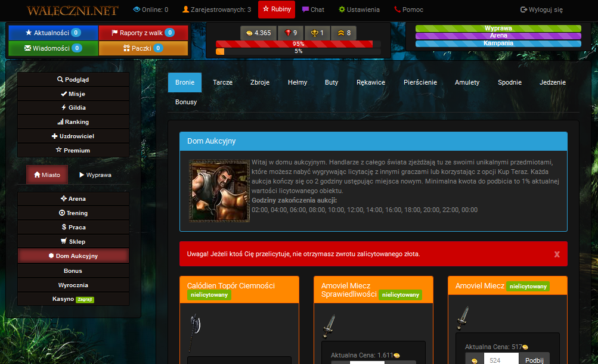Select the Hełmy category tab
This screenshot has height=364, width=598.
point(298,82)
